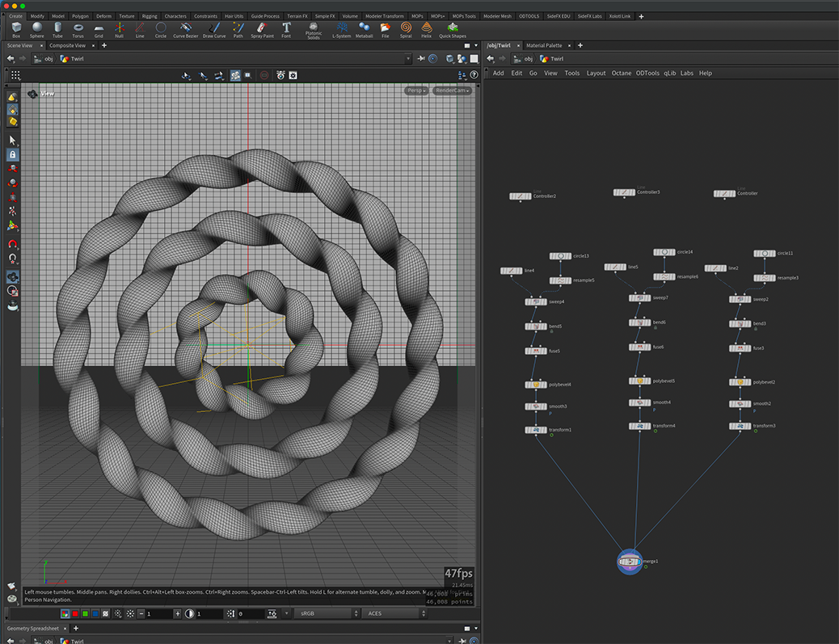Open the sRGB color space dropdown
Viewport: 839px width, 644px height.
[x=327, y=613]
